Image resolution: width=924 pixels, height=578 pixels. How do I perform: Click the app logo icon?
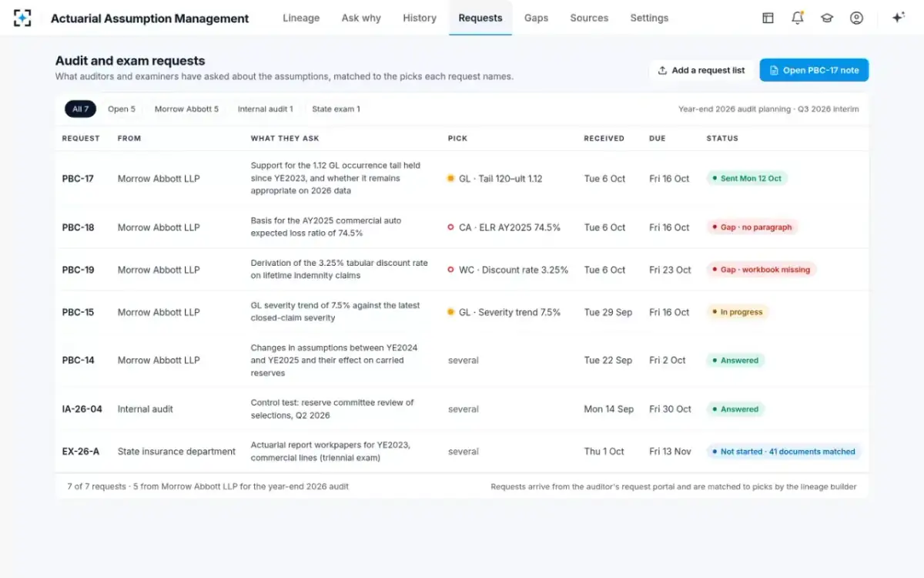[x=22, y=18]
